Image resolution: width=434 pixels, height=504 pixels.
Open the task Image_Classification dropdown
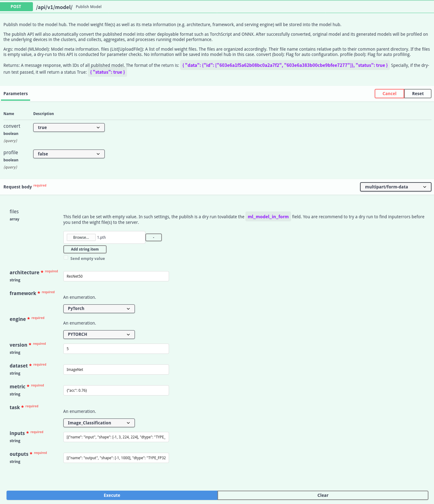pyautogui.click(x=99, y=423)
